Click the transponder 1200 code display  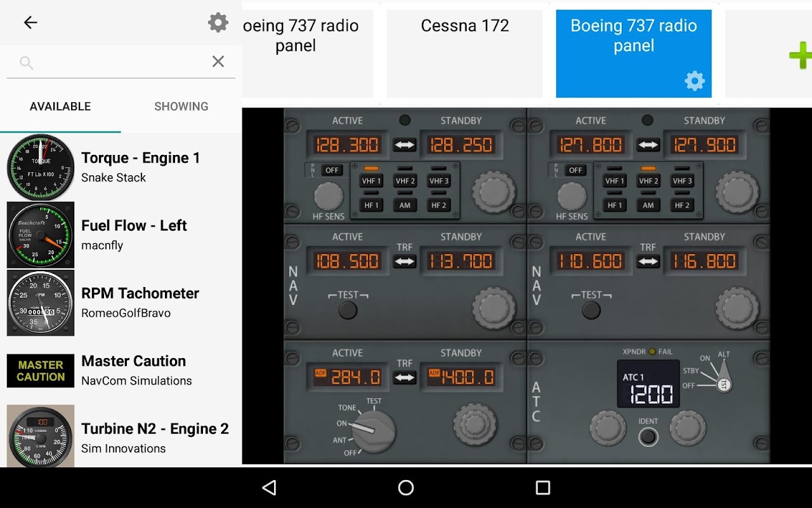click(x=648, y=384)
